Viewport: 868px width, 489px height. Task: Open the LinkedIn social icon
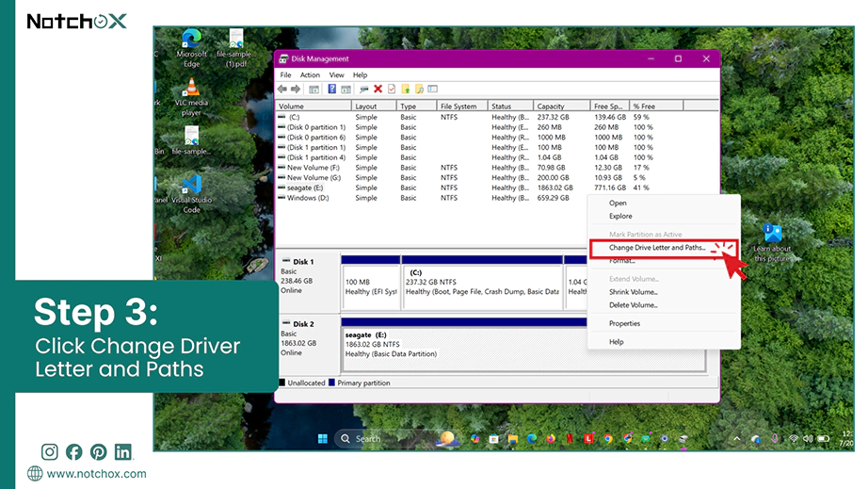click(123, 452)
